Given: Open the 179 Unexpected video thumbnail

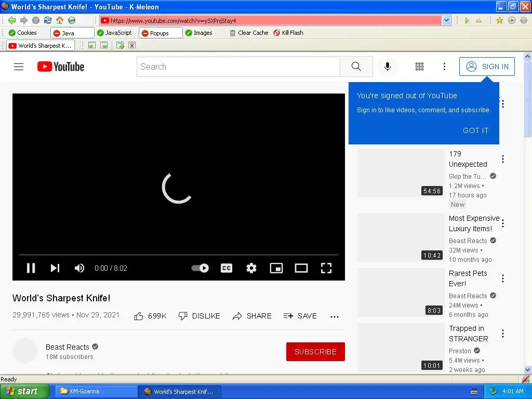Looking at the screenshot, I should pyautogui.click(x=401, y=172).
